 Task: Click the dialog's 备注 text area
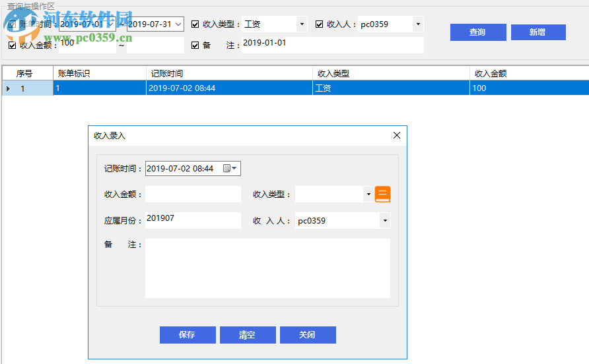[x=267, y=268]
